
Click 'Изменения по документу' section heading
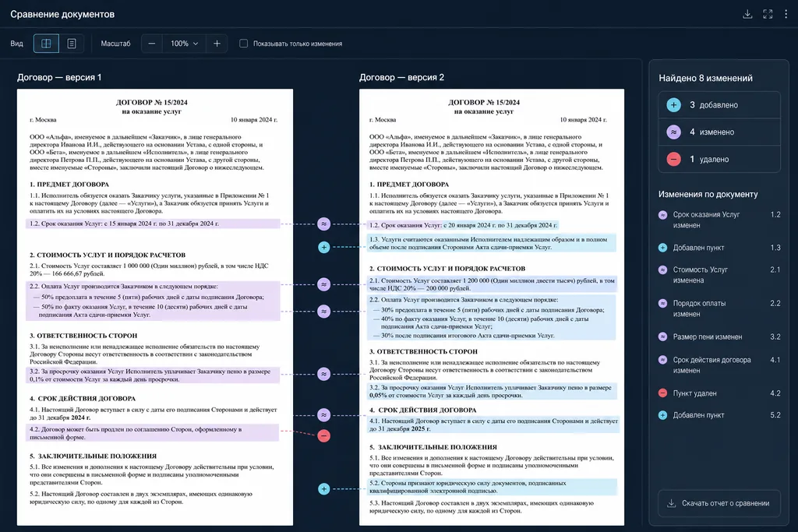click(x=708, y=194)
